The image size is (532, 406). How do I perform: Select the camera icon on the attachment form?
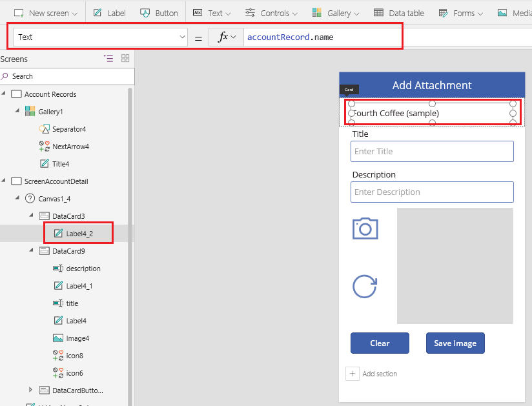(365, 228)
